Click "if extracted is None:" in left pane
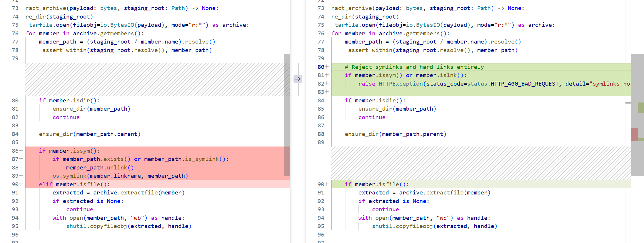Screen dimensions: 644x243 click(88, 201)
